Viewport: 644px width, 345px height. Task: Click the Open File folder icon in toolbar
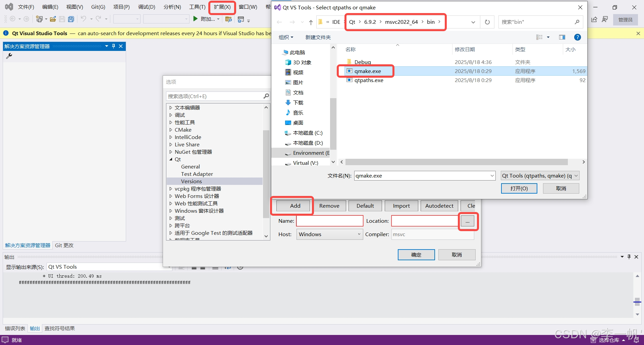pyautogui.click(x=53, y=19)
